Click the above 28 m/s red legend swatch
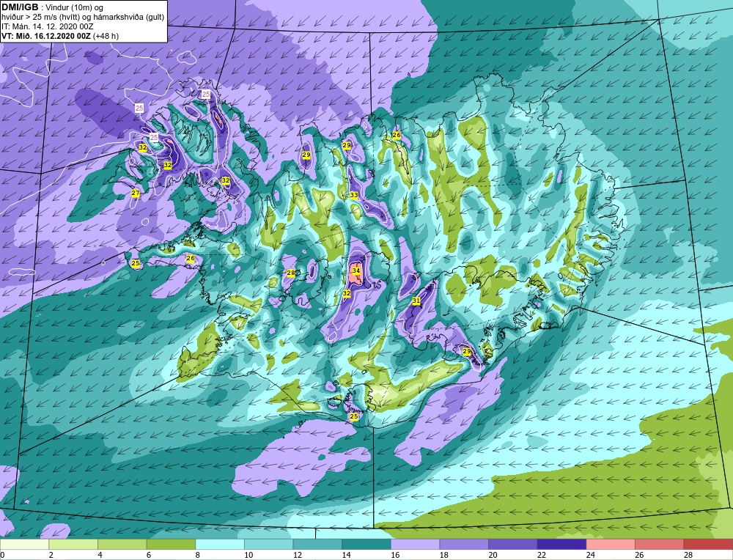Screen dimensions: 733x560 [708, 545]
